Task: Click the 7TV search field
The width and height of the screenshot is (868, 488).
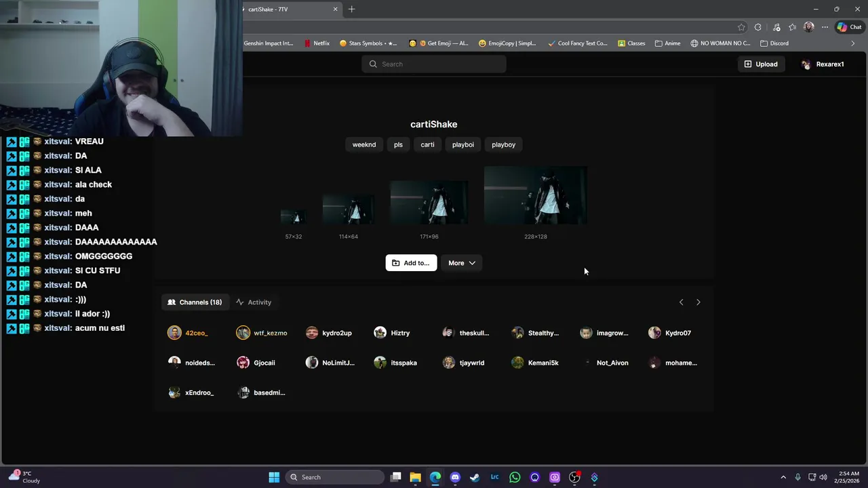Action: [434, 64]
